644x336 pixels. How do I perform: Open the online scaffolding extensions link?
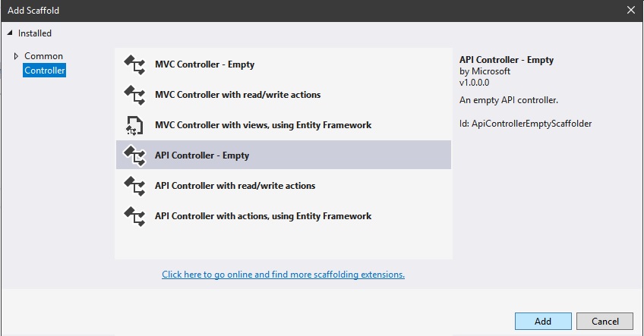point(283,275)
